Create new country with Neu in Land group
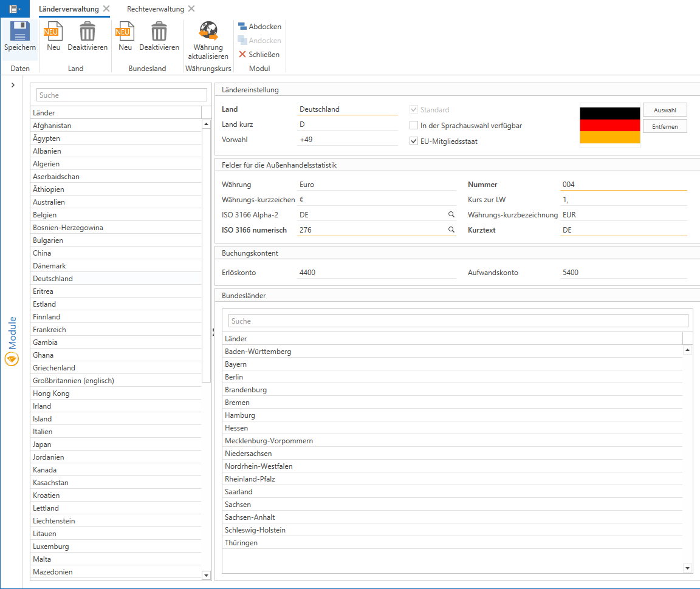The width and height of the screenshot is (700, 589). tap(53, 32)
